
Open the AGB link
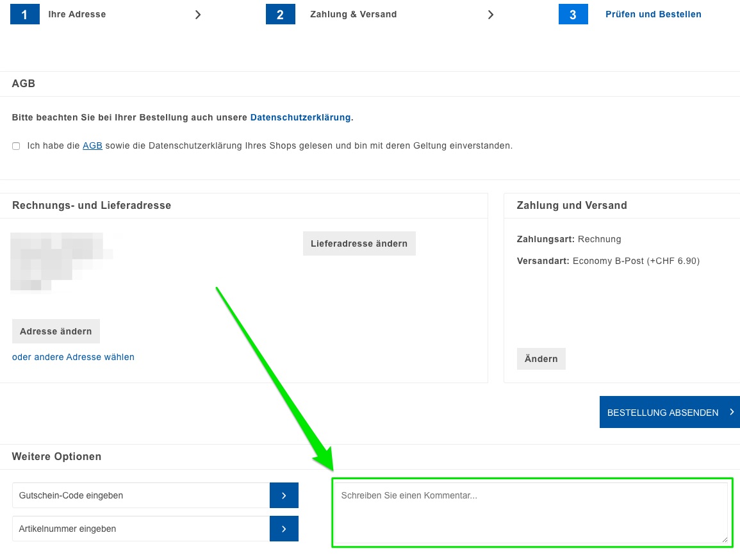pyautogui.click(x=92, y=146)
